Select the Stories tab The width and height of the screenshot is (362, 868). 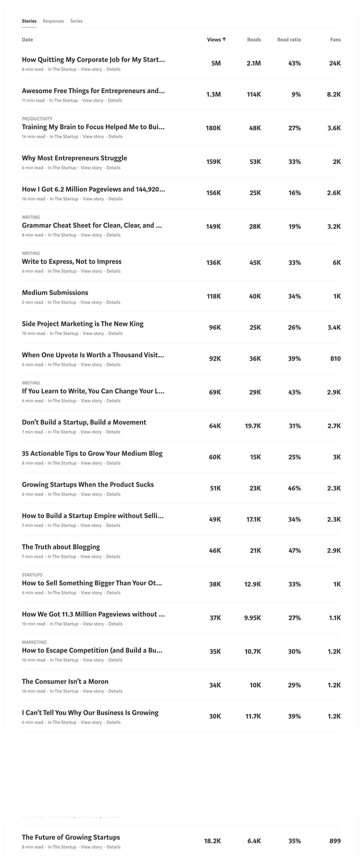pos(29,21)
